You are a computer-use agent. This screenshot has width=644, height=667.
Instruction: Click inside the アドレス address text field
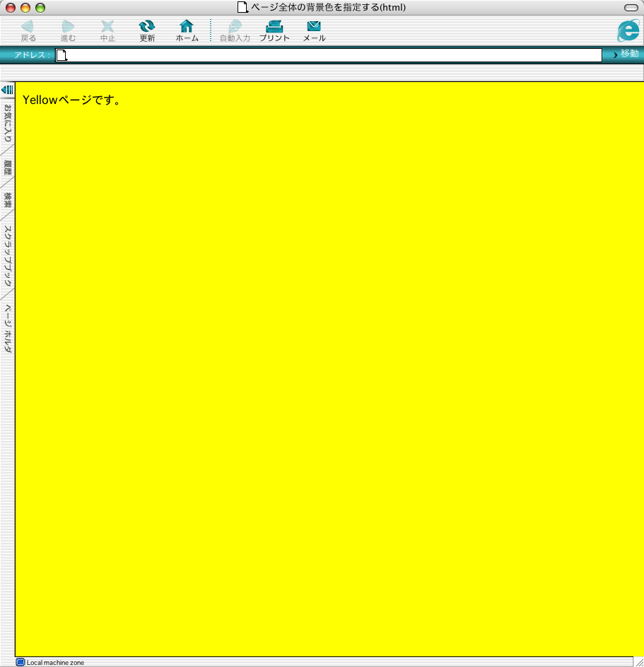pos(332,55)
